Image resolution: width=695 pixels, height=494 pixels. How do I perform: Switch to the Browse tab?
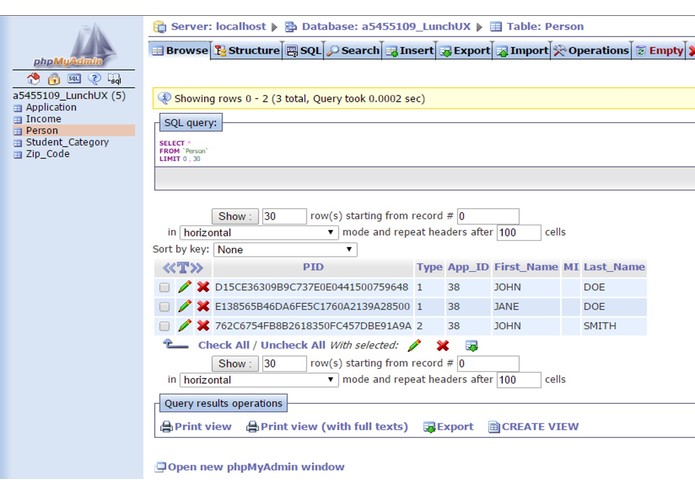180,51
